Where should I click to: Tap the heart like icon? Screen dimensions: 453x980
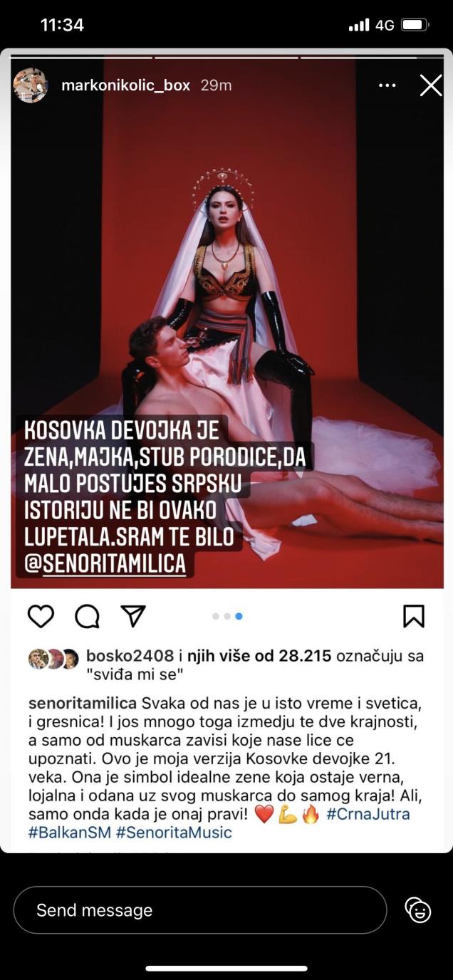point(41,616)
